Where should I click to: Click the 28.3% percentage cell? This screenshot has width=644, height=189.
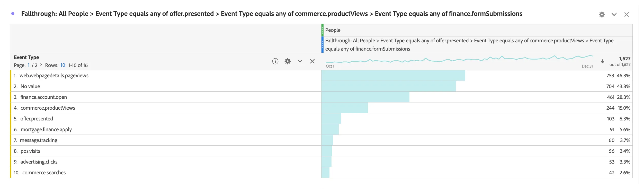point(623,97)
